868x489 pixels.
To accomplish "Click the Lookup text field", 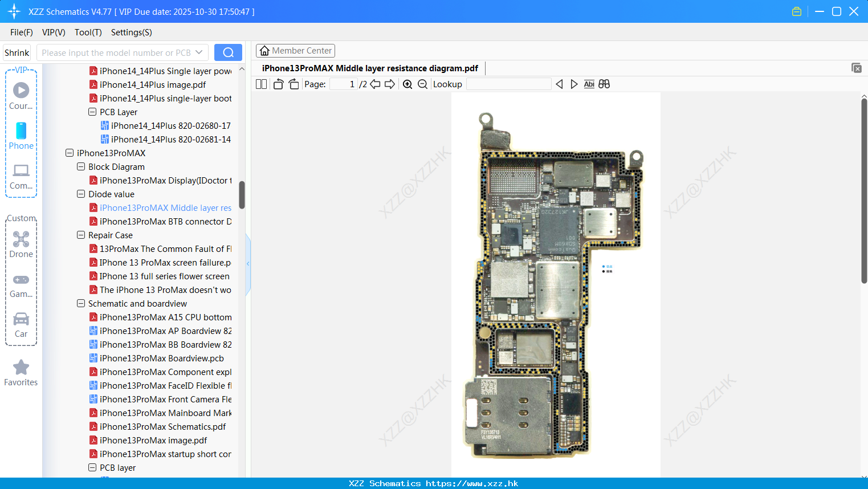I will coord(508,84).
